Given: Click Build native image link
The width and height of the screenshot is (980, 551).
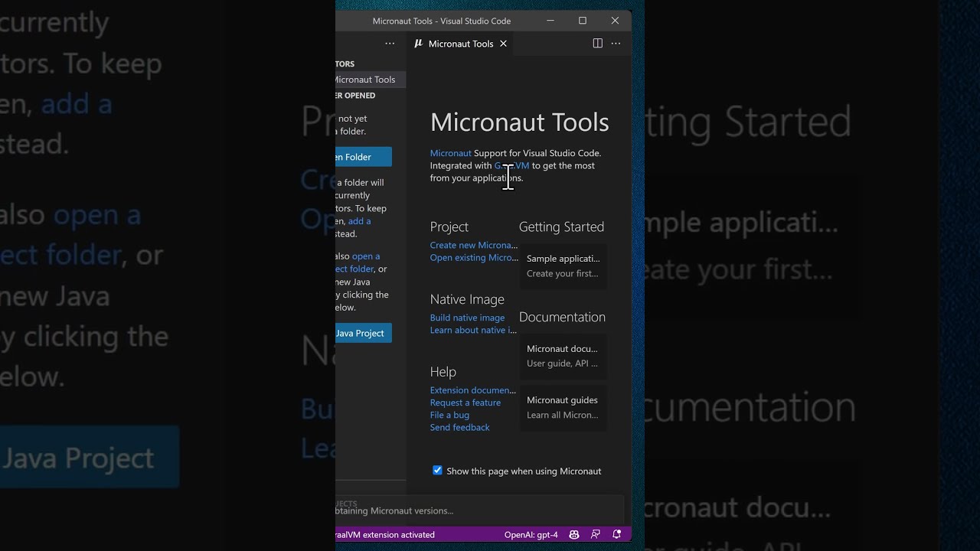Looking at the screenshot, I should 467,318.
